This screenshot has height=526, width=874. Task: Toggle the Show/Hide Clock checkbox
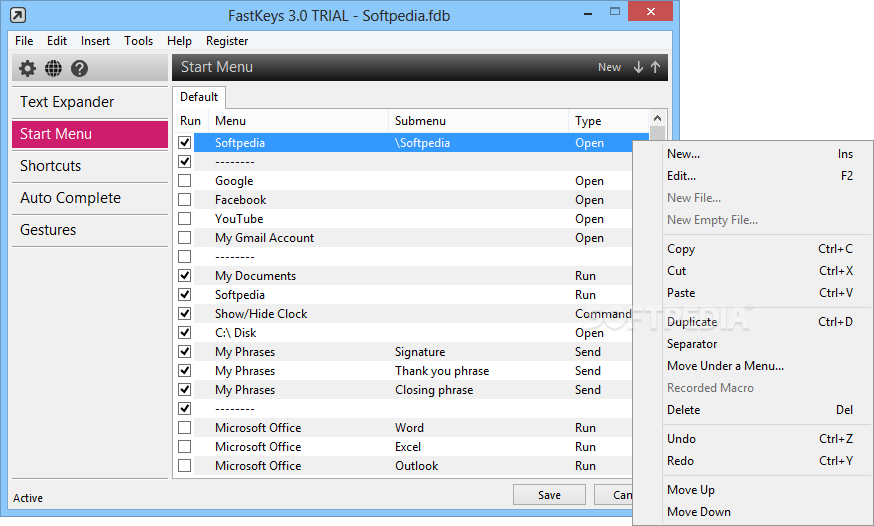[184, 313]
